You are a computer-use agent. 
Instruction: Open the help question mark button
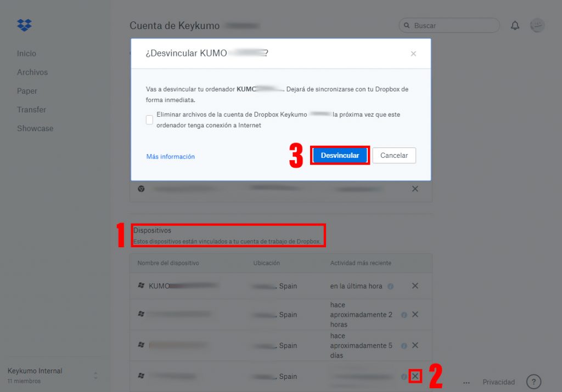(x=533, y=382)
